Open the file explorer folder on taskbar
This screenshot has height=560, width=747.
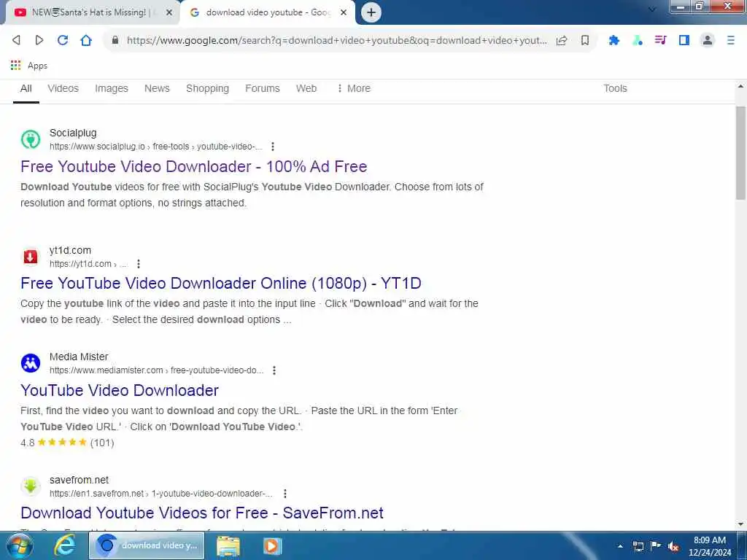[x=228, y=545]
